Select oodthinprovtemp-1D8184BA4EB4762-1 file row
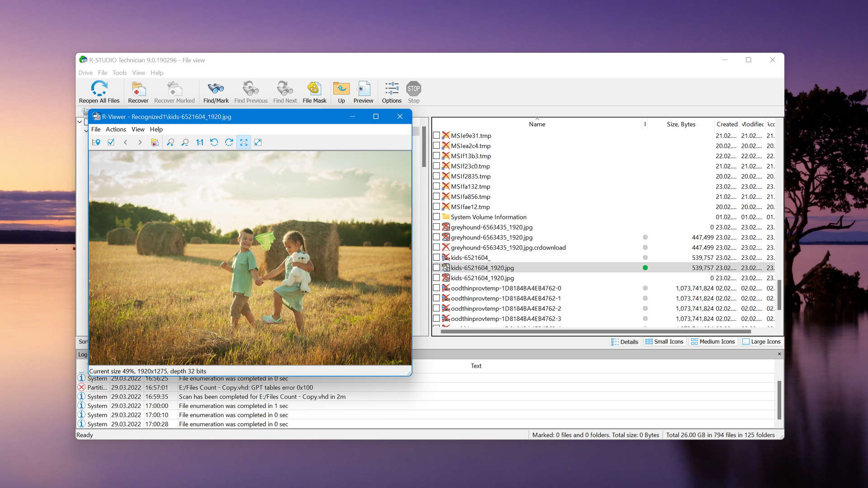The height and width of the screenshot is (488, 868). click(x=604, y=298)
